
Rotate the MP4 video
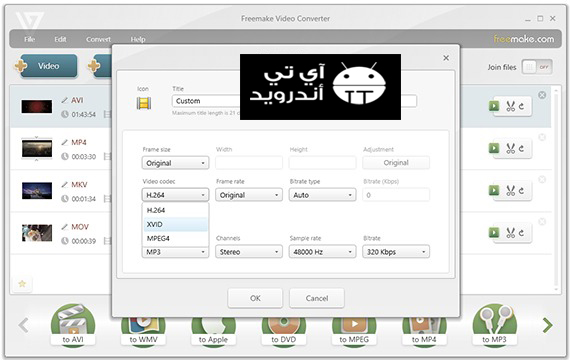(x=522, y=148)
